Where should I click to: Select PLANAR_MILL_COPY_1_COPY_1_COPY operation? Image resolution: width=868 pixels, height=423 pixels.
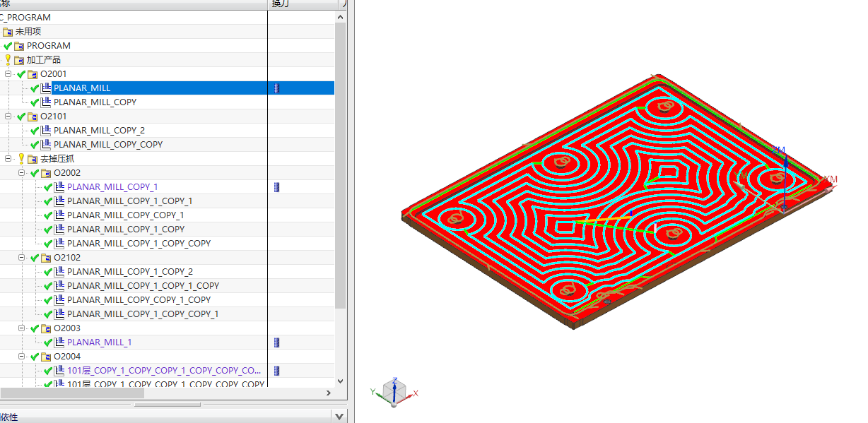tap(143, 286)
